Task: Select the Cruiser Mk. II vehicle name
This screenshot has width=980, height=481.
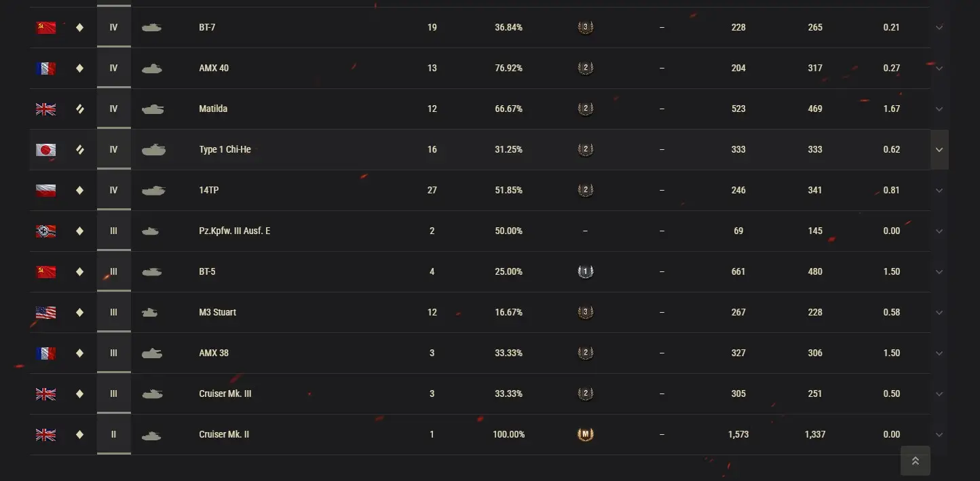Action: pos(224,434)
